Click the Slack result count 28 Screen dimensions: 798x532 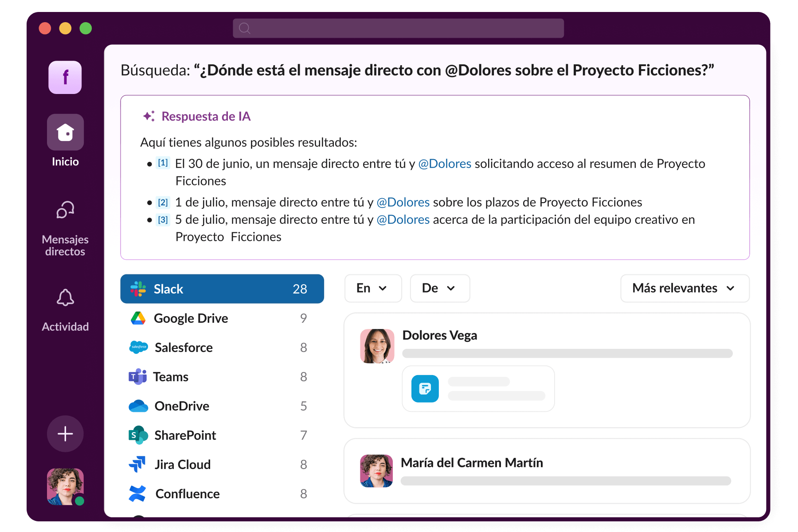click(x=300, y=289)
